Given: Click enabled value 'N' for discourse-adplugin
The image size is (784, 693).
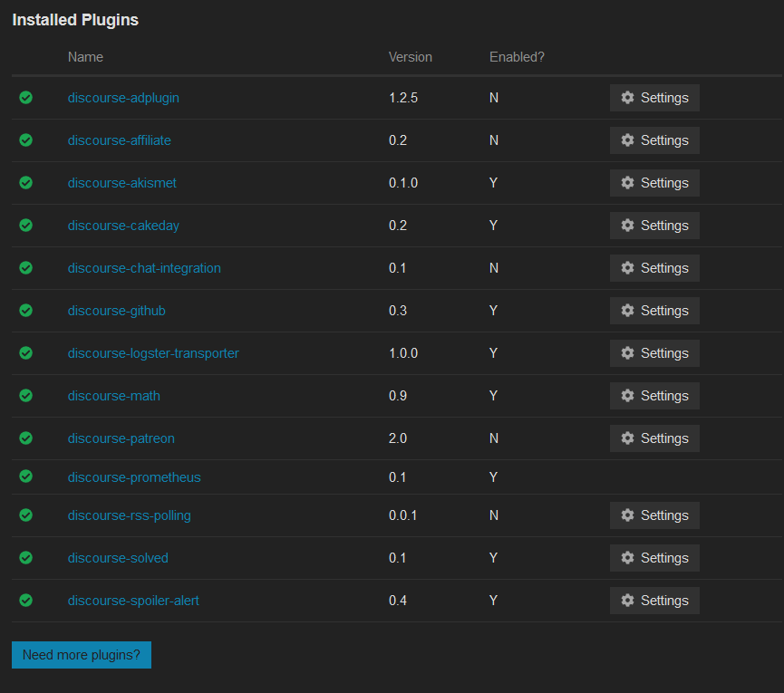Looking at the screenshot, I should [494, 98].
